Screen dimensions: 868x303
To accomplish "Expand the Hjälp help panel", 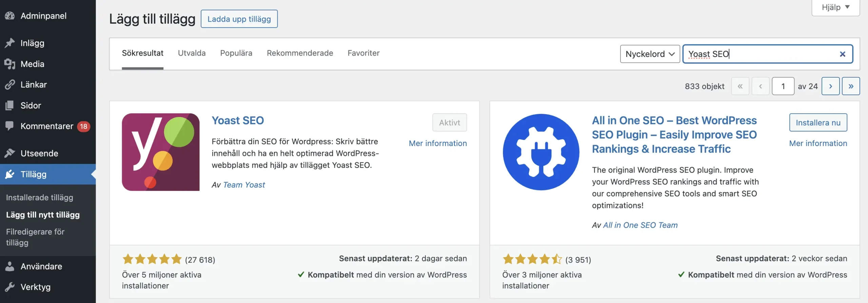I will 835,7.
